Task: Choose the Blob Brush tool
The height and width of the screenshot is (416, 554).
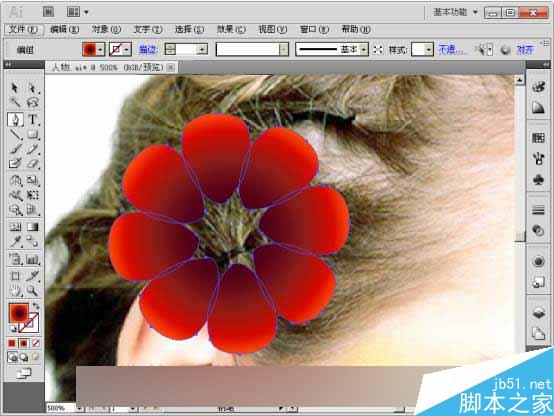Action: pyautogui.click(x=15, y=163)
